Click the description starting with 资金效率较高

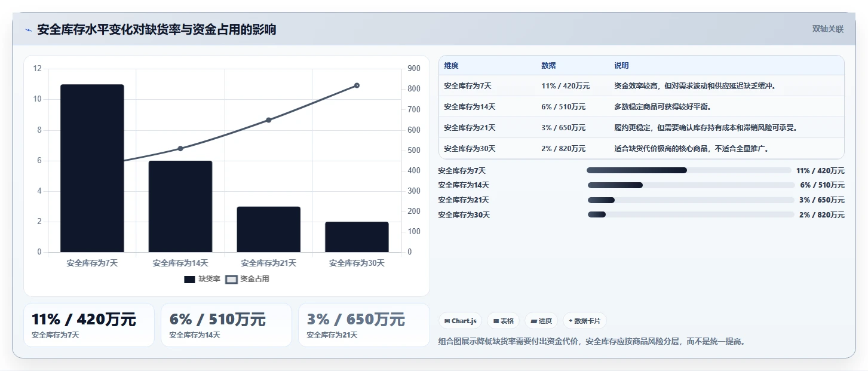point(697,86)
